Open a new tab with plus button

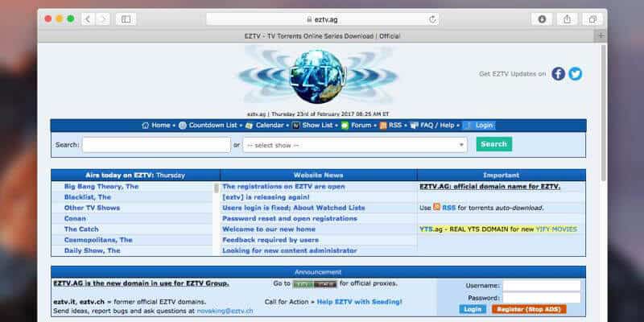point(601,35)
